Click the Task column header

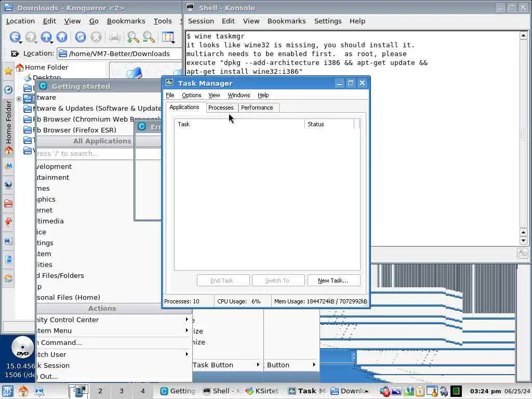point(240,124)
